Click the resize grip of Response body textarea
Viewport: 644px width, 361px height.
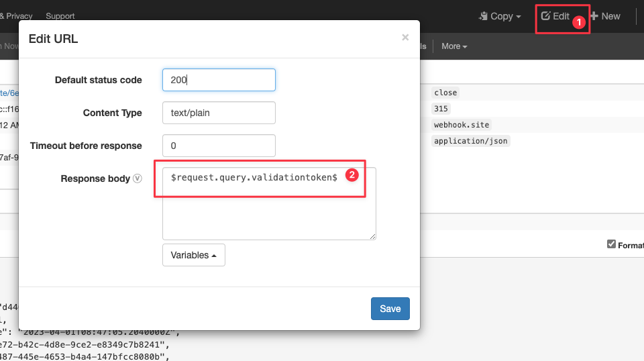pyautogui.click(x=372, y=236)
